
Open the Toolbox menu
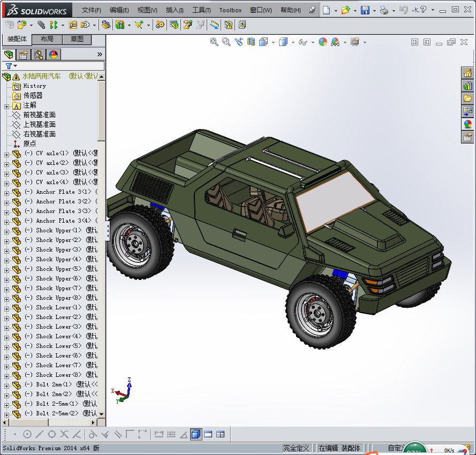(230, 10)
